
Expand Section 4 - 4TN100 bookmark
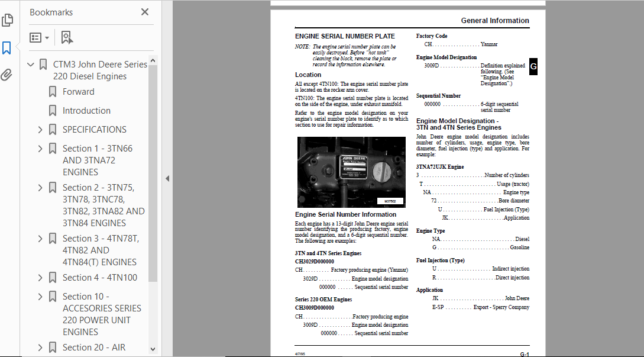coord(40,278)
